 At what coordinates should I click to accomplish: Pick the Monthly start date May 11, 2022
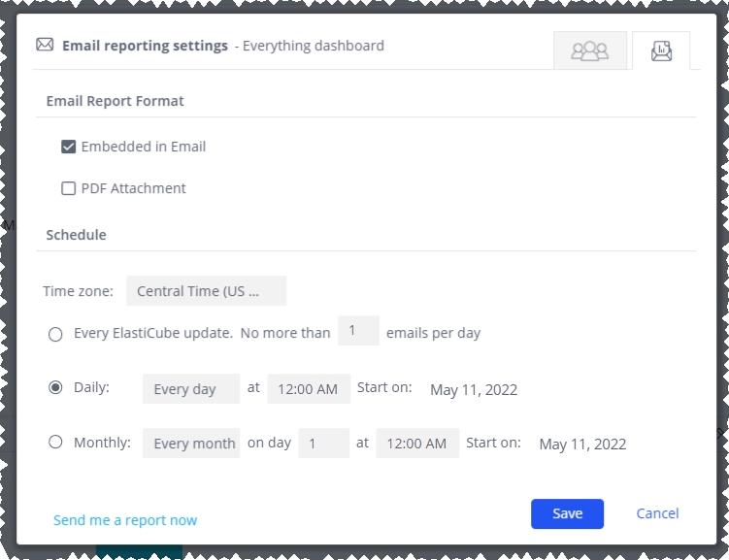(x=582, y=445)
